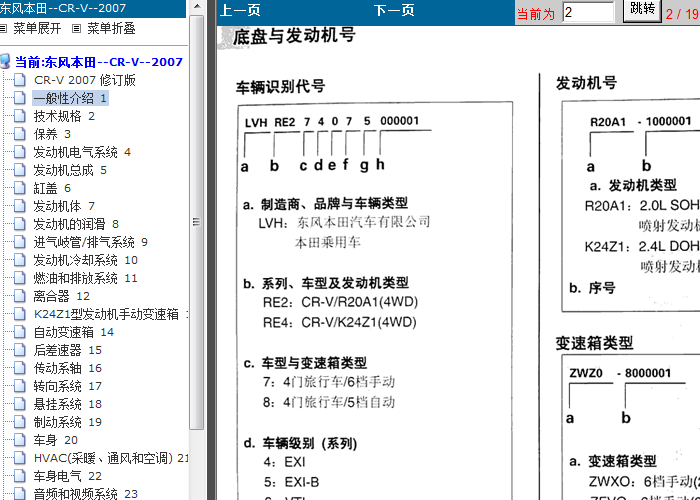700x500 pixels.
Task: Click the page icon beside K24Z1型发动机手动变速箱
Action: (20, 314)
